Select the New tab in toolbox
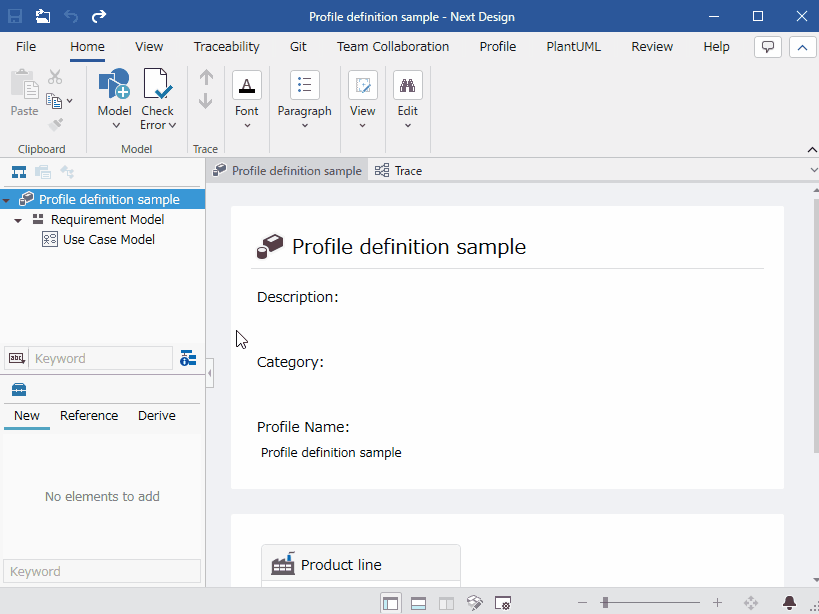The height and width of the screenshot is (614, 819). point(27,416)
